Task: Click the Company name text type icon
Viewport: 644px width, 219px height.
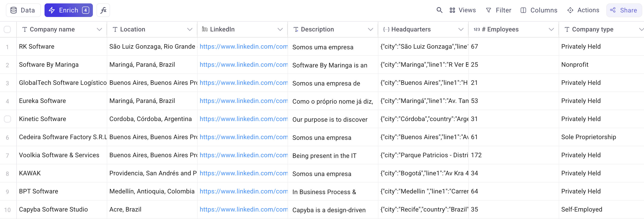Action: [25, 30]
